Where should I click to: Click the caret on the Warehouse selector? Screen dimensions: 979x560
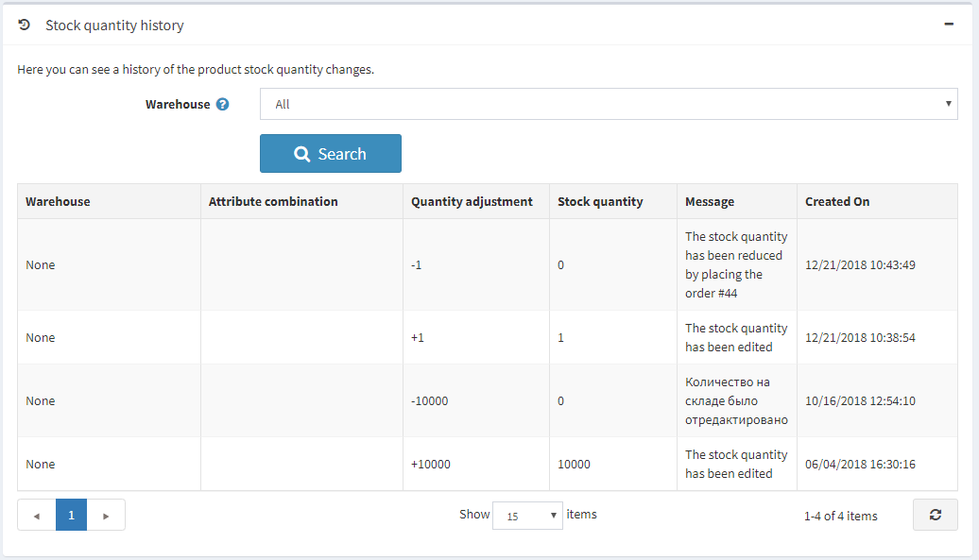(948, 104)
